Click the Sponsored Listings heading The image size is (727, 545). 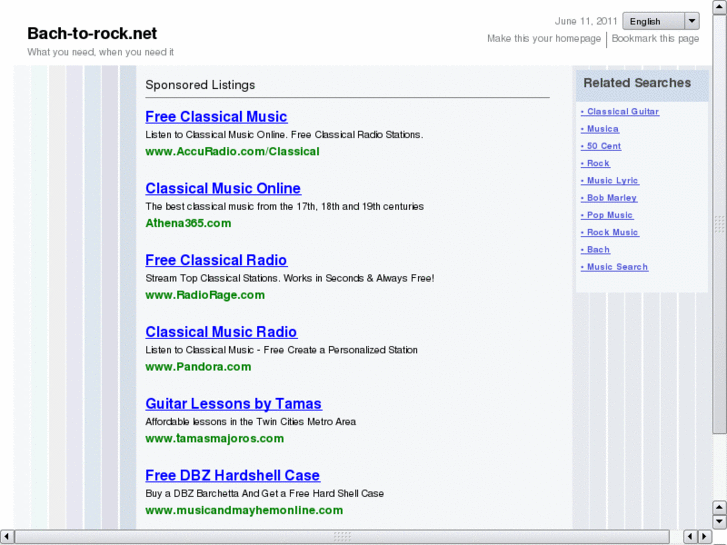pos(200,85)
